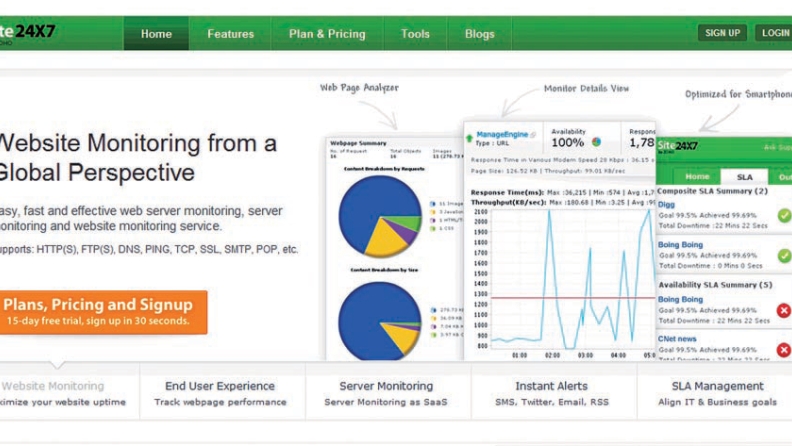Open the Digg SLA link
Viewport: 792px width, 446px height.
click(x=666, y=205)
